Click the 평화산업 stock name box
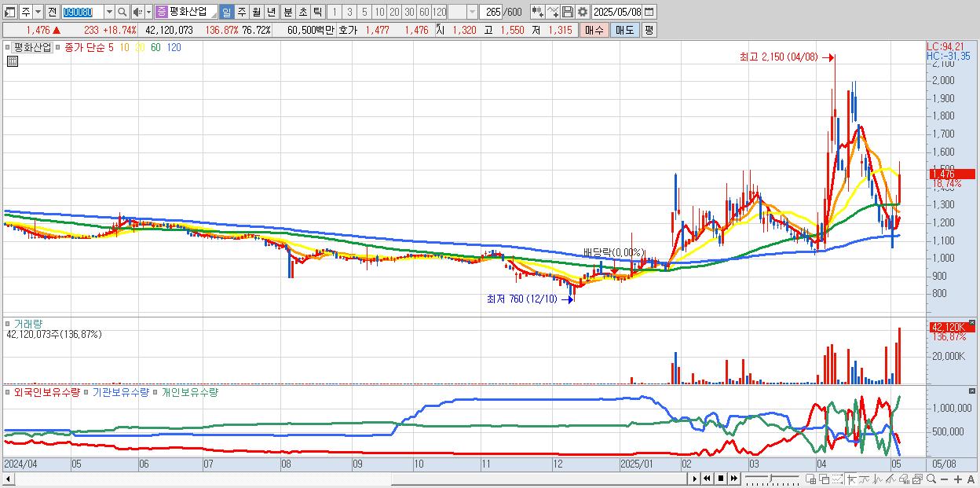 pyautogui.click(x=192, y=12)
